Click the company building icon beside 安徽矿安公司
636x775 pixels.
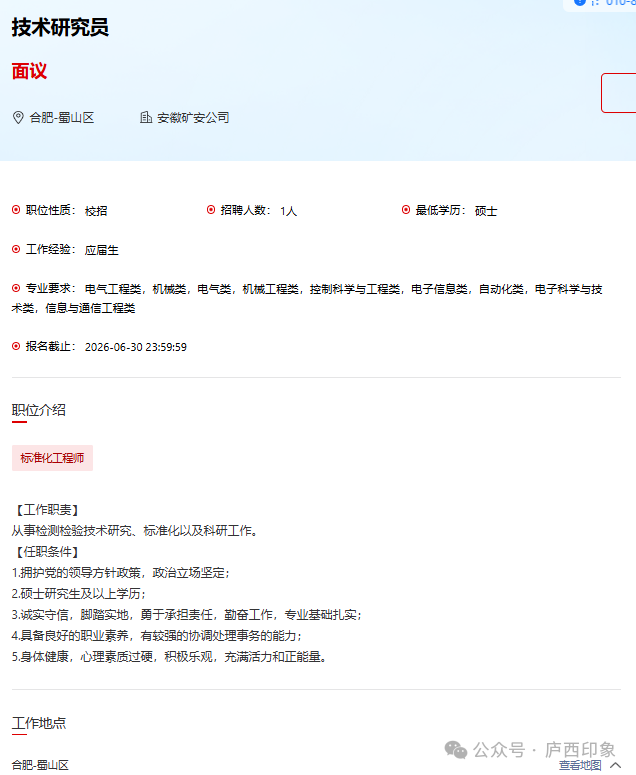pyautogui.click(x=146, y=117)
